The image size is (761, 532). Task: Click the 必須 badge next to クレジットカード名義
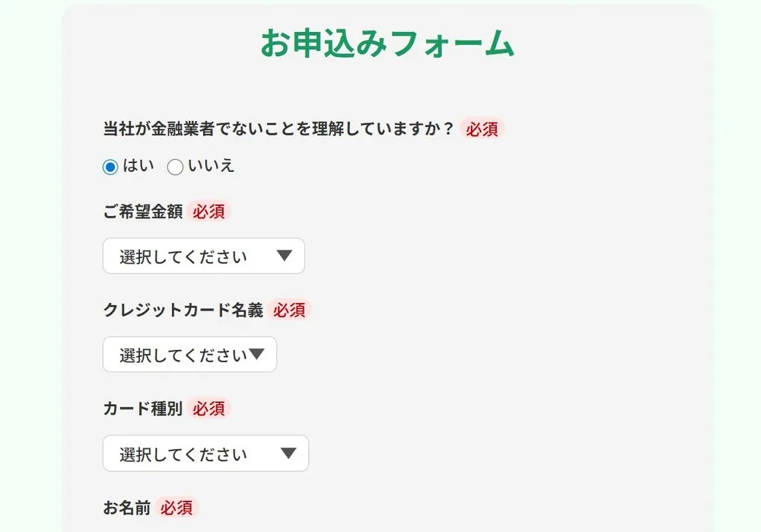coord(289,310)
